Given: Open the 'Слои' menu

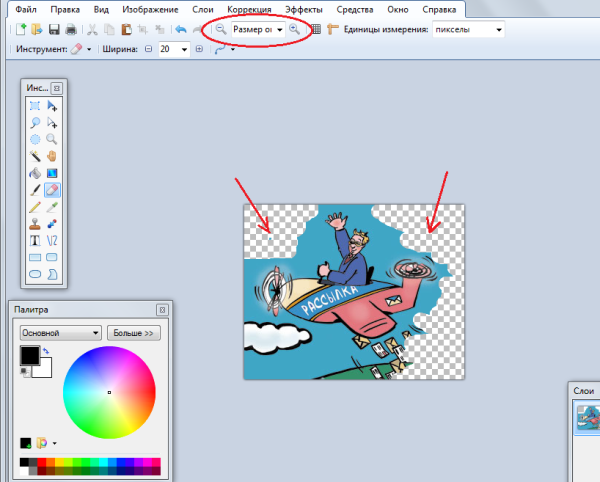Looking at the screenshot, I should tap(203, 9).
